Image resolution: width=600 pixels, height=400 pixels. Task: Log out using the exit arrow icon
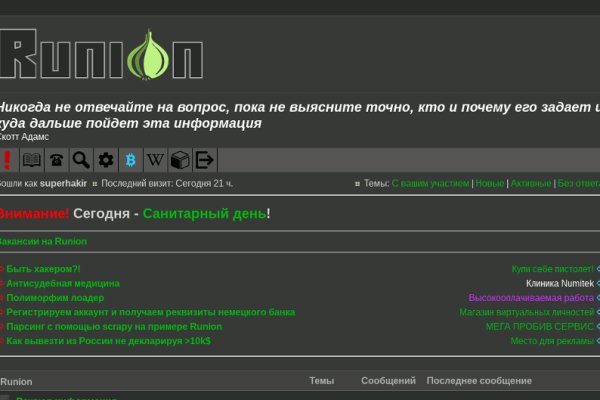tap(204, 160)
